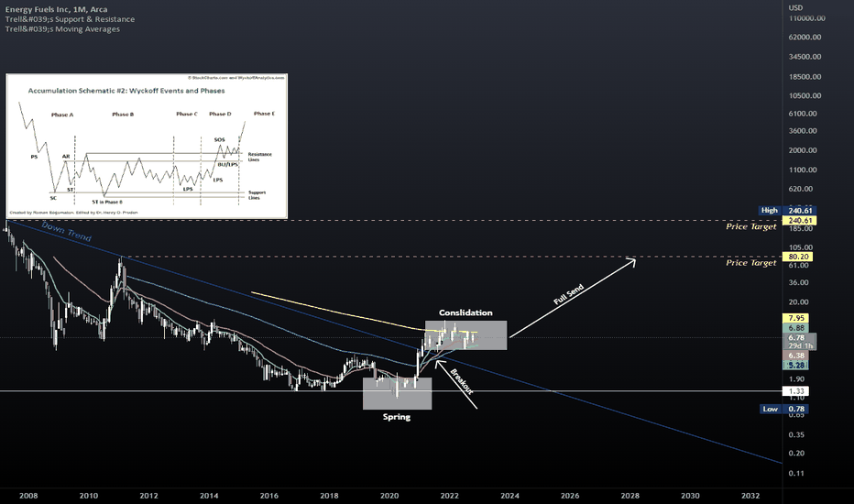854x504 pixels.
Task: Click the Energy Fuels Inc chart title
Action: (56, 9)
